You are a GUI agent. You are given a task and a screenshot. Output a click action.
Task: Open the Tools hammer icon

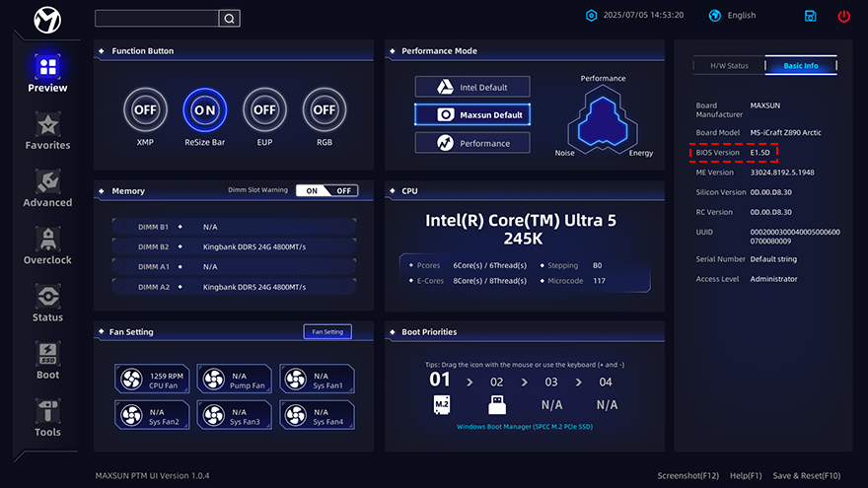47,412
